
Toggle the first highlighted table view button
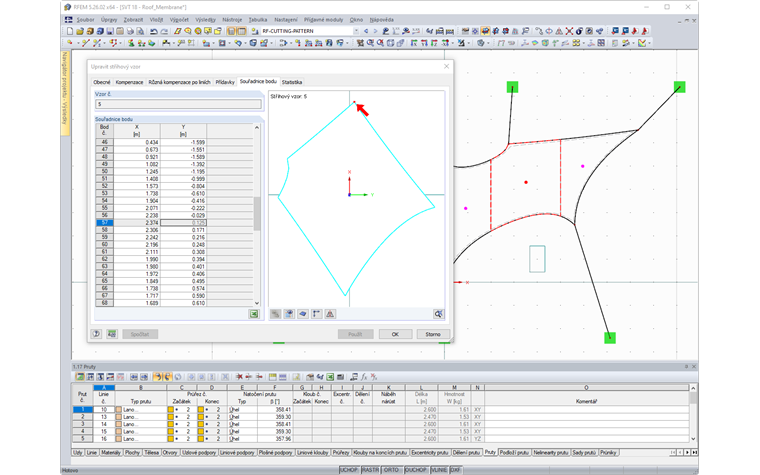pyautogui.click(x=231, y=31)
